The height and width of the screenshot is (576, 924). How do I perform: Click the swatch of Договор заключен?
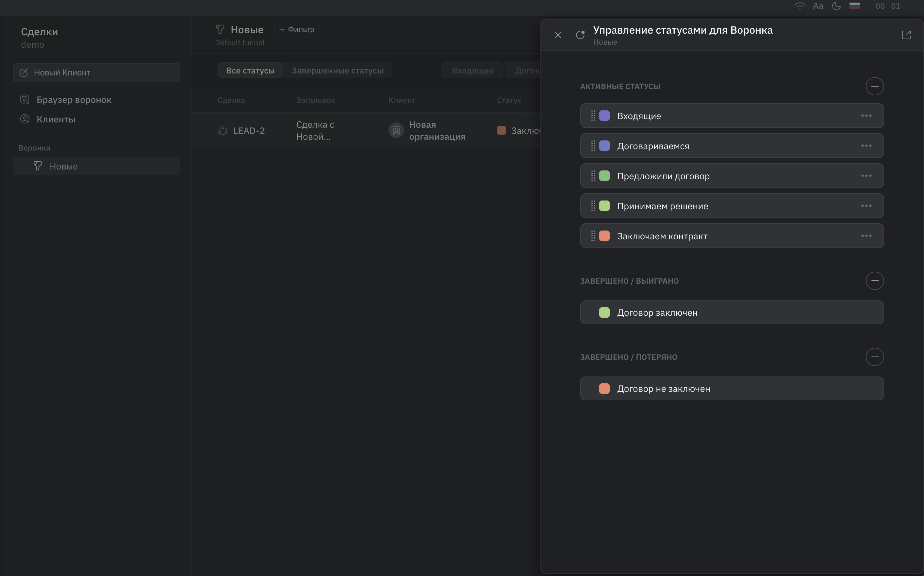pyautogui.click(x=604, y=312)
